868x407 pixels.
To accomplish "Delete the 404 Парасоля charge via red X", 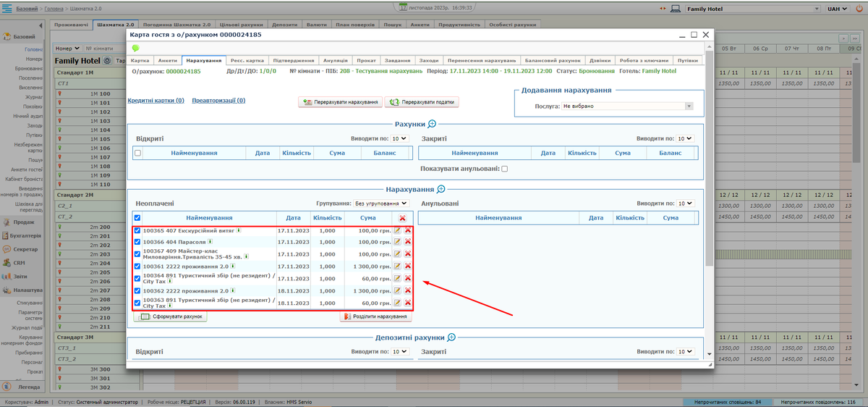I will [x=408, y=242].
